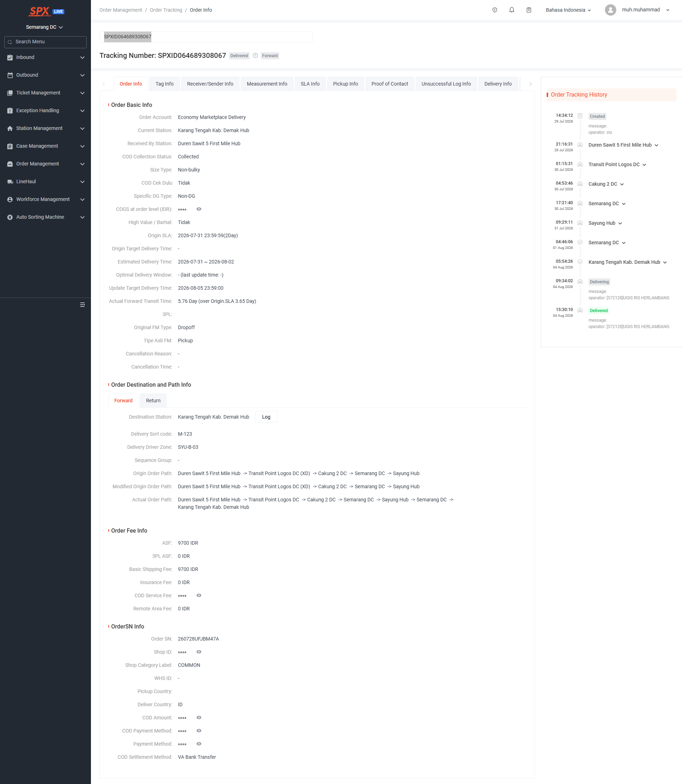Viewport: 682px width, 784px height.
Task: Expand the Outbound menu chevron
Action: (x=82, y=75)
